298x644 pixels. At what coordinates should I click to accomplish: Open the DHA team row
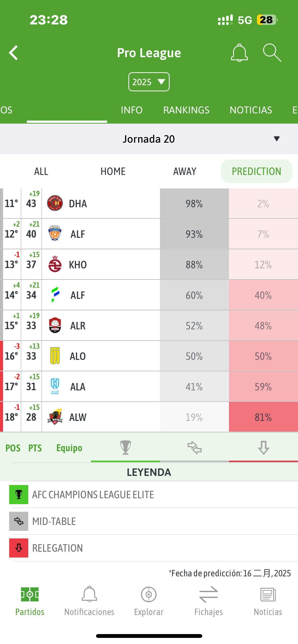coord(149,203)
